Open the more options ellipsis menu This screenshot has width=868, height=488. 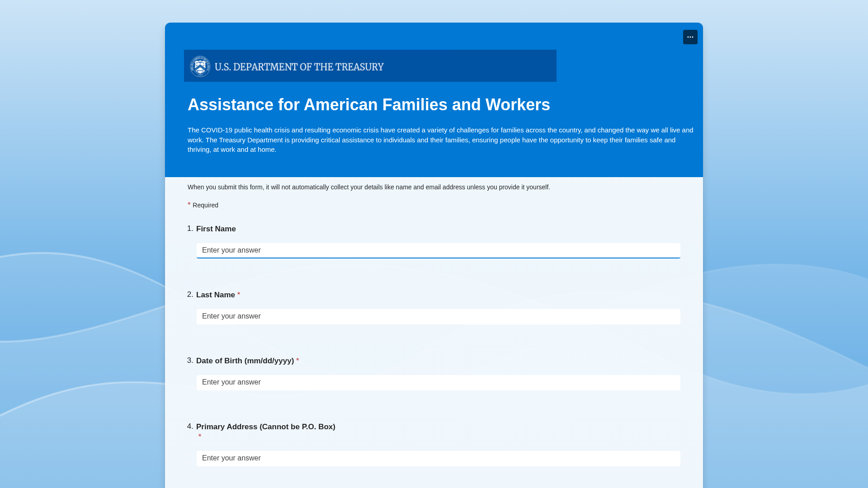690,37
